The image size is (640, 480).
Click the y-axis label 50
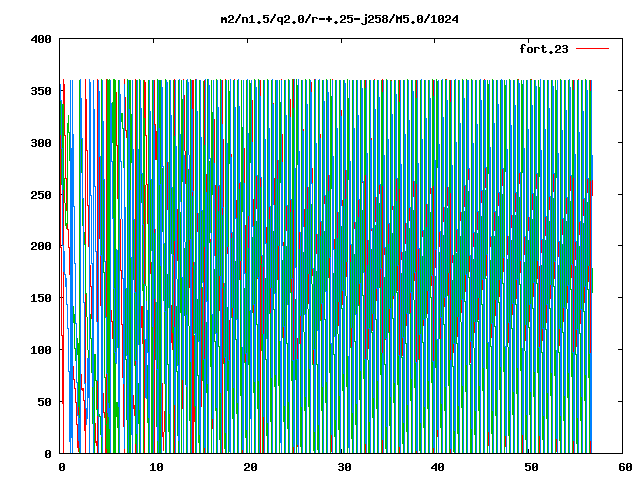(x=44, y=402)
